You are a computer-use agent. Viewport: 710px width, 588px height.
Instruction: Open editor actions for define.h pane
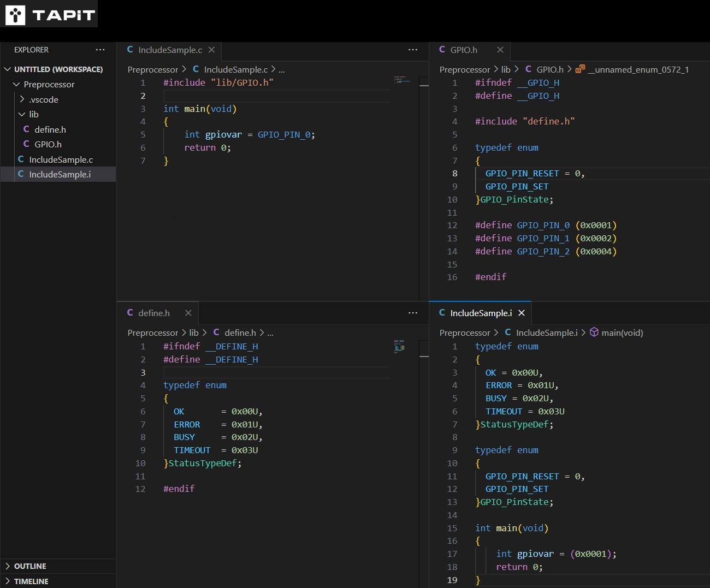413,312
